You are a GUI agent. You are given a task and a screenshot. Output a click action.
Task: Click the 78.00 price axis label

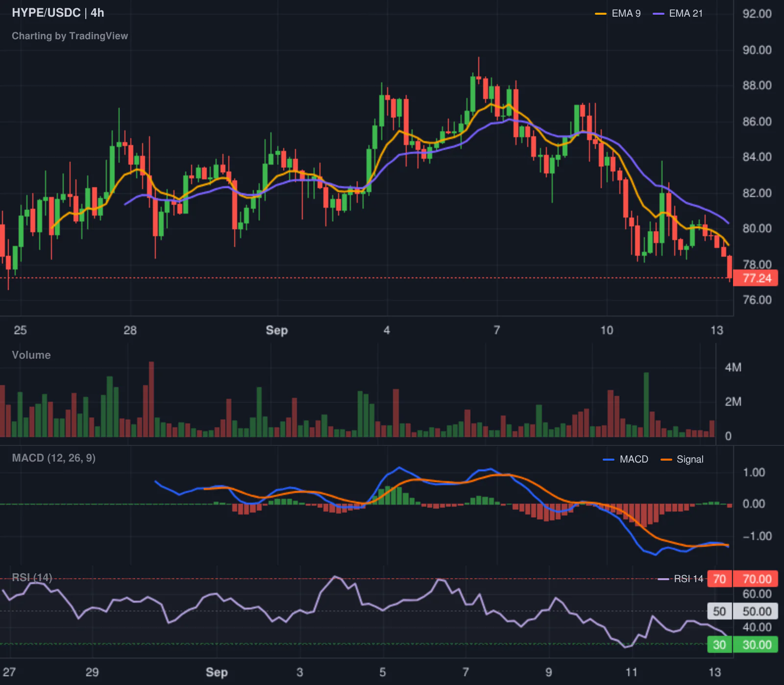(x=757, y=264)
